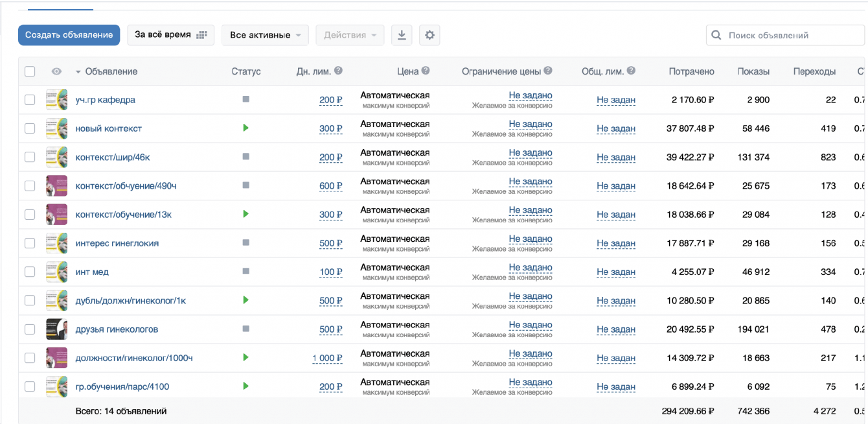Click the eye icon in the table header
The width and height of the screenshot is (868, 424).
click(x=56, y=71)
